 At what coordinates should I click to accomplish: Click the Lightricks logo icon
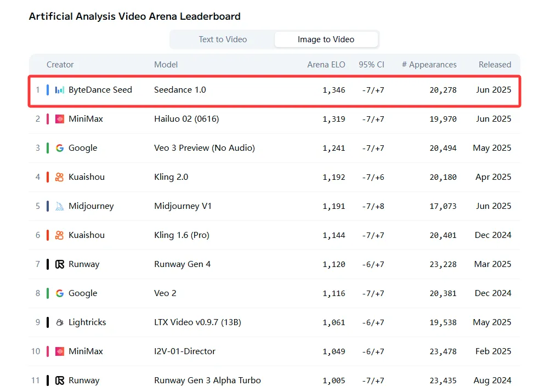tap(59, 322)
